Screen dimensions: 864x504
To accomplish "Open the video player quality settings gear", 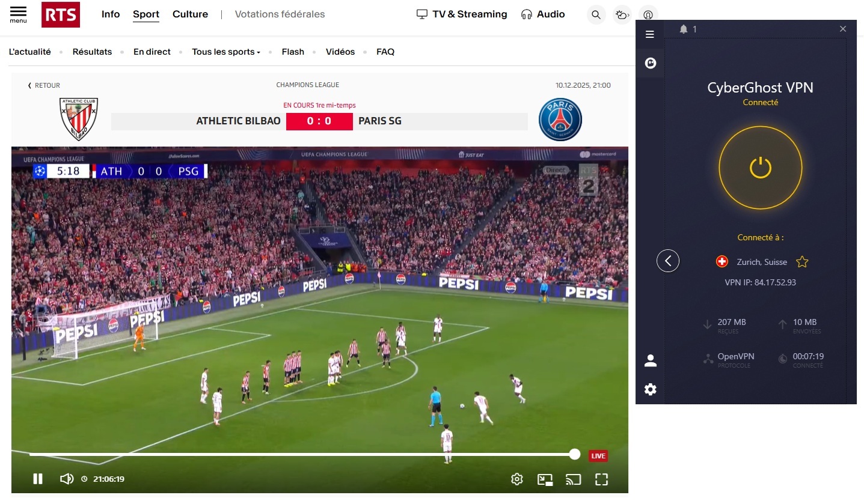I will (x=516, y=479).
